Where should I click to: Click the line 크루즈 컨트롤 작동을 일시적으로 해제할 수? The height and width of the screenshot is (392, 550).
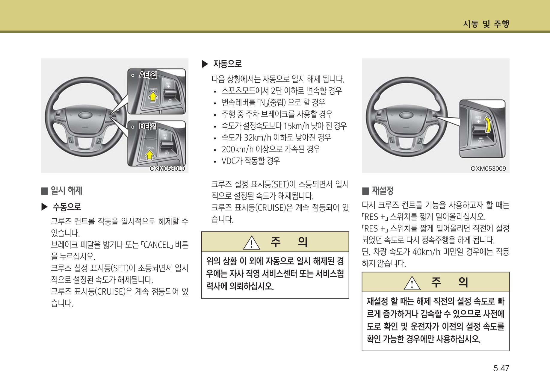coord(120,222)
